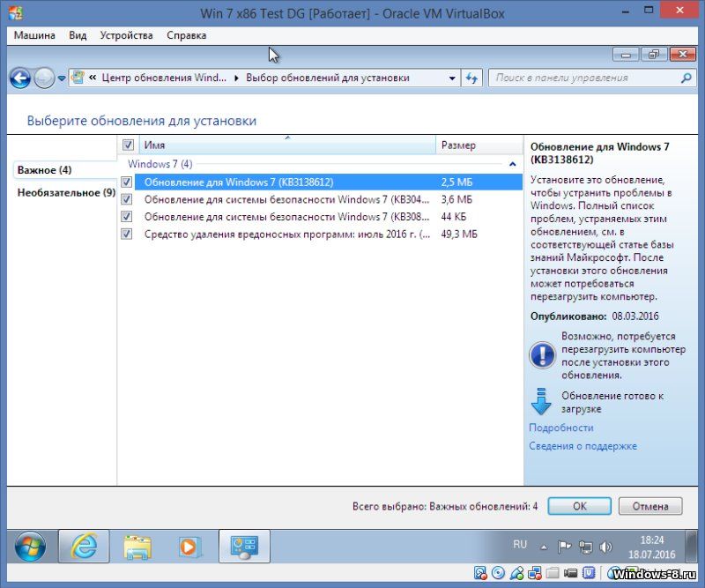Click the Back navigation arrow
Viewport: 705px width, 588px height.
coord(20,78)
